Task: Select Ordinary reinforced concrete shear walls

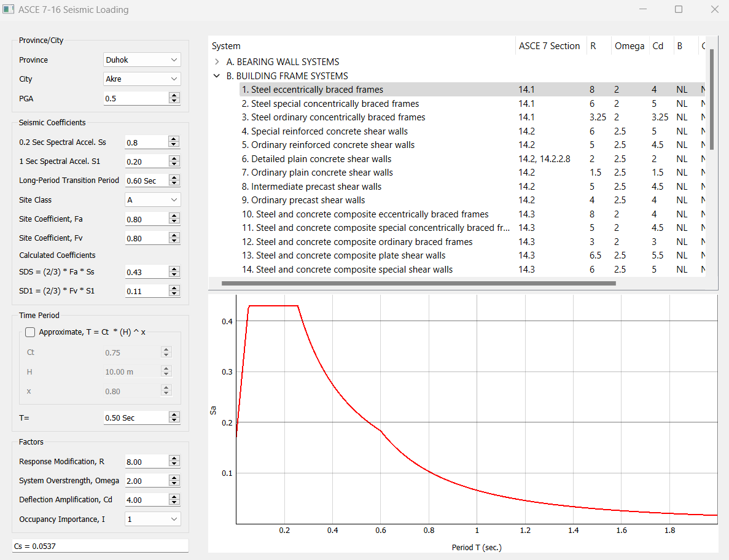Action: pos(472,145)
